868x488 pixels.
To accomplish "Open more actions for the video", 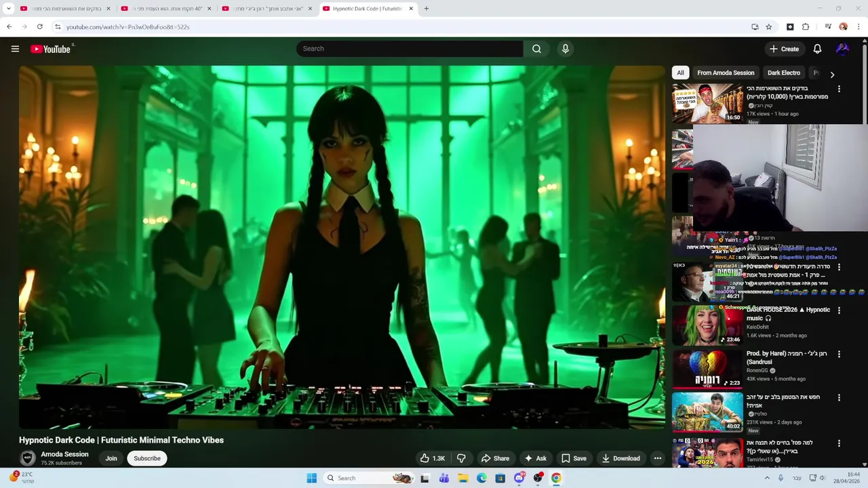I will tap(657, 458).
